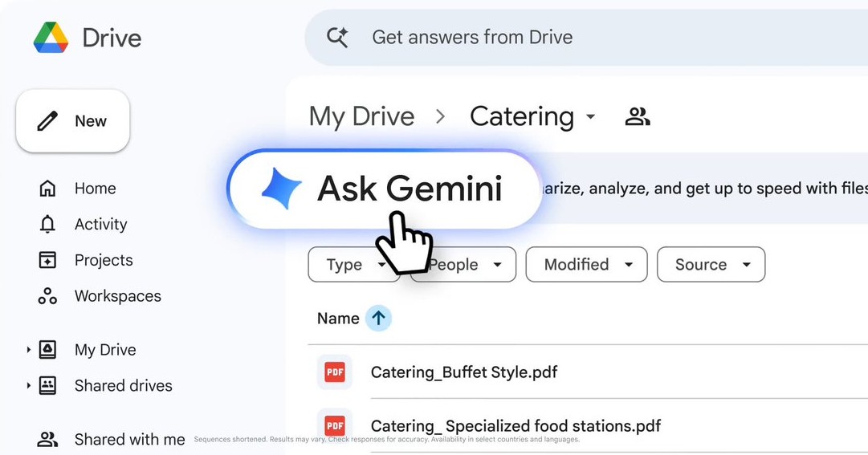Toggle name sort order arrow
Image resolution: width=868 pixels, height=455 pixels.
coord(378,319)
